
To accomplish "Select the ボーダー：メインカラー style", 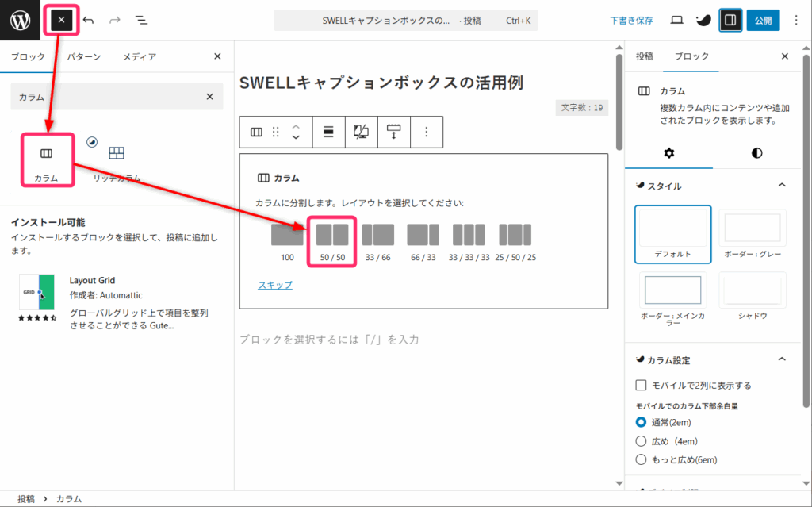I will (672, 300).
